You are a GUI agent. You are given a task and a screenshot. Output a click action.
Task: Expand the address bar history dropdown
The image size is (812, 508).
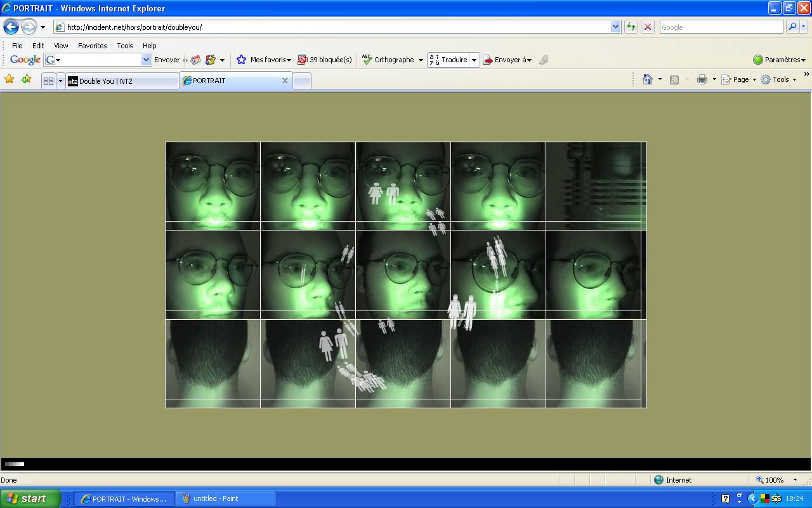[x=615, y=27]
